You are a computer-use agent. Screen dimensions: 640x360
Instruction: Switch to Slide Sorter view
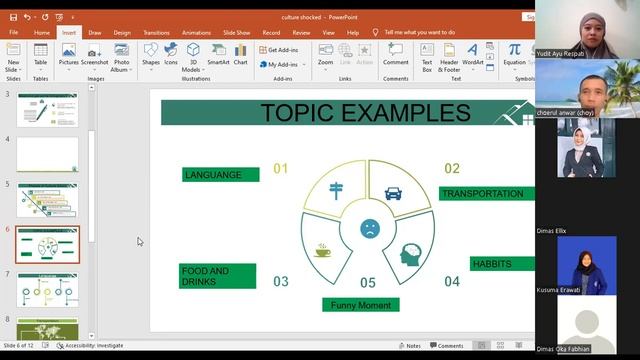(x=500, y=346)
